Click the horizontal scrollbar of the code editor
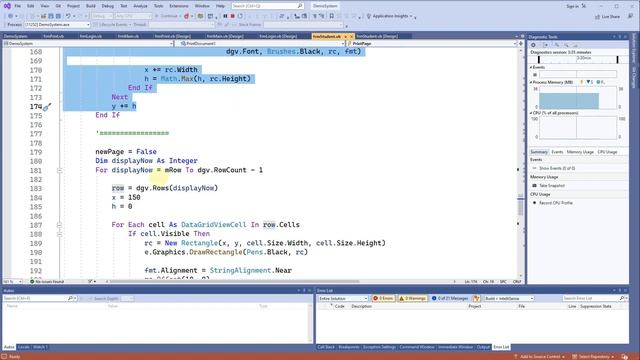 pyautogui.click(x=235, y=282)
